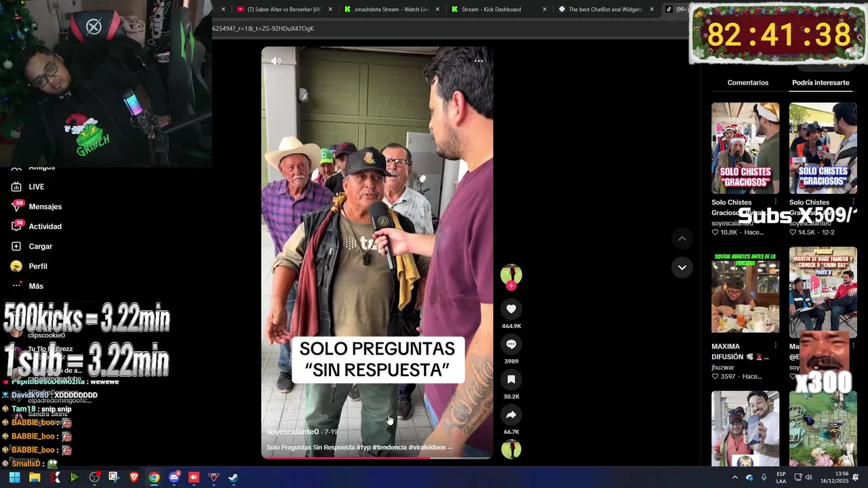Viewport: 868px width, 488px height.
Task: Open Brave browser from the taskbar
Action: [x=134, y=477]
